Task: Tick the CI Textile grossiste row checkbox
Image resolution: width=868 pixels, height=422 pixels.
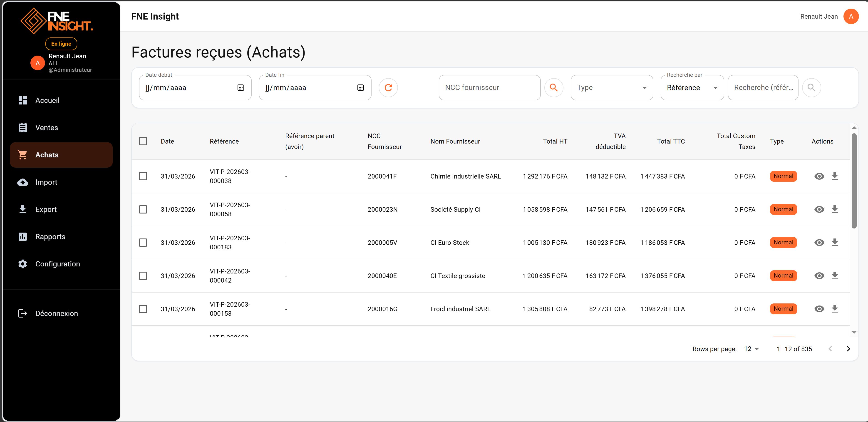Action: [143, 276]
